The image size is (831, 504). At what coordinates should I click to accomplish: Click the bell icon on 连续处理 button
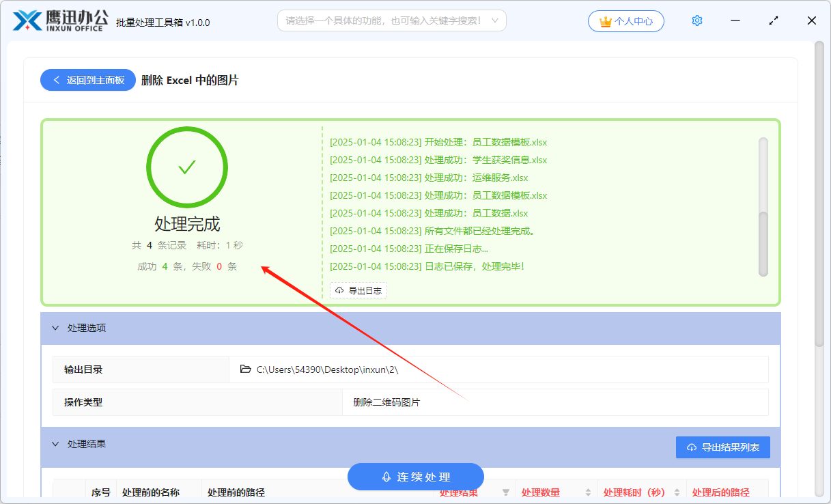(386, 477)
